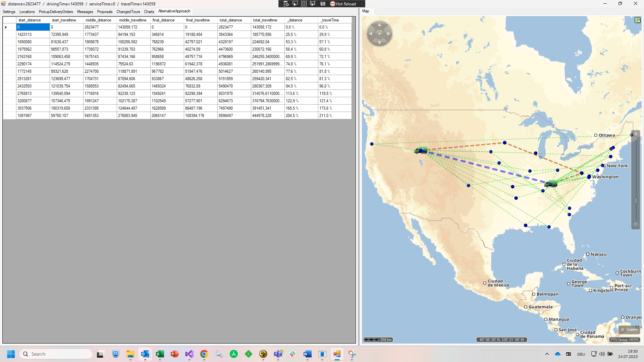Switch to the PickupDeliveryOrders tab
644x362 pixels.
[x=56, y=12]
